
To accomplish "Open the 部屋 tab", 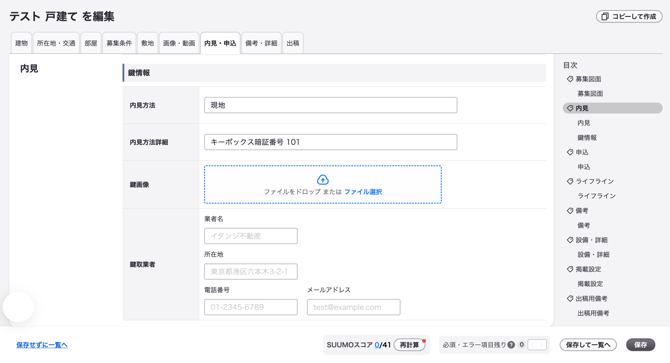I will tap(91, 43).
